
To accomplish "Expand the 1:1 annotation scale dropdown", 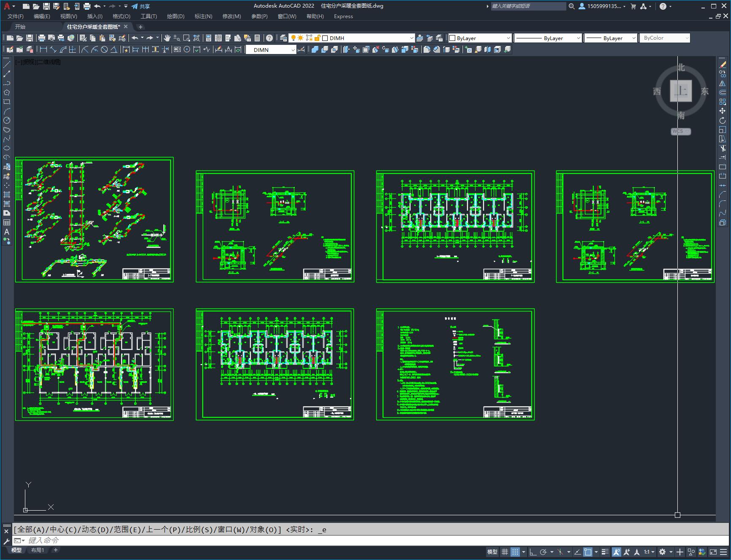I will click(x=649, y=552).
